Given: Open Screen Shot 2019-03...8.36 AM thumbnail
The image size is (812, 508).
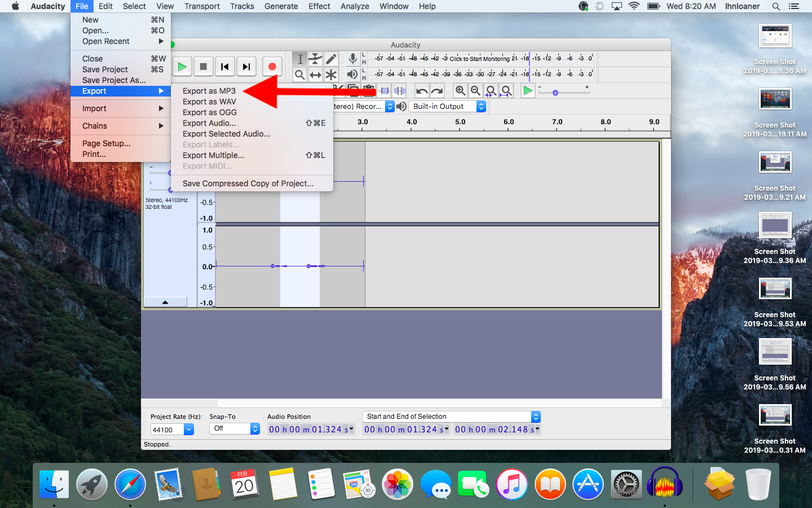Looking at the screenshot, I should (x=775, y=36).
